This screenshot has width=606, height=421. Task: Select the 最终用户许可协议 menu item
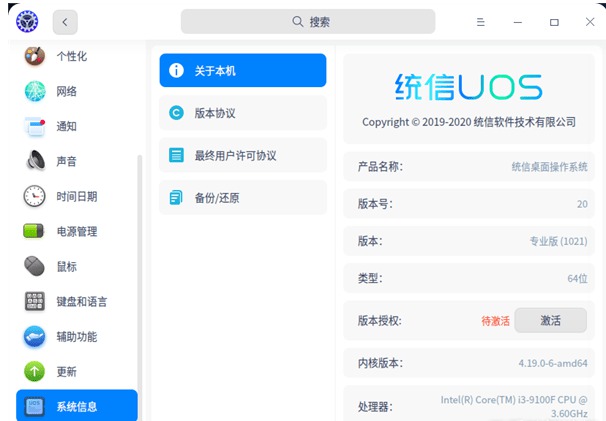(x=243, y=155)
